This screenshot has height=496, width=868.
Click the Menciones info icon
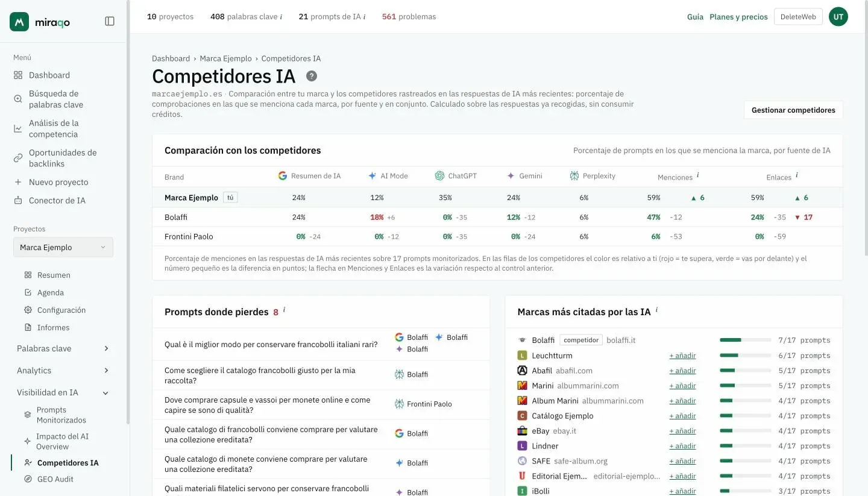coord(698,175)
